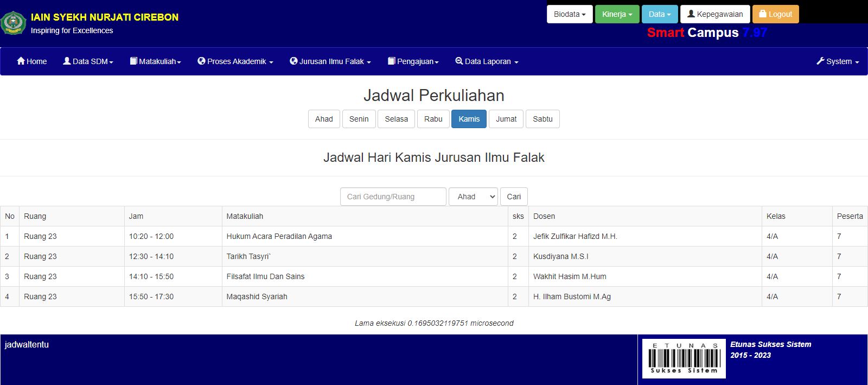Click lecturer Wakhit Hasim M.Hum
The image size is (868, 385).
coord(570,276)
